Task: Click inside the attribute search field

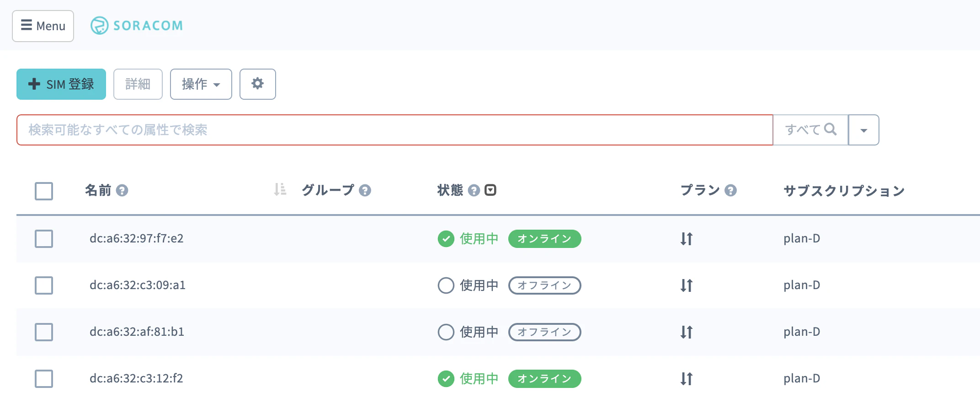Action: [x=393, y=129]
